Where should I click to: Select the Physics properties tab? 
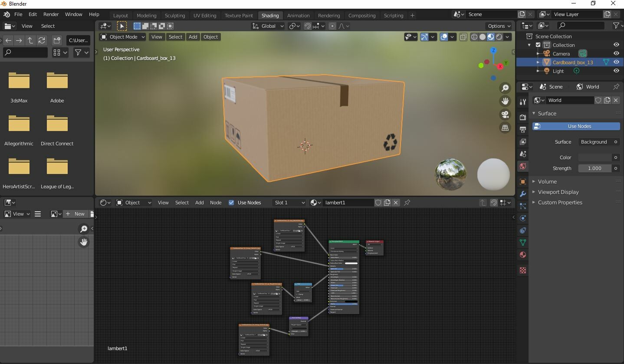click(x=522, y=218)
